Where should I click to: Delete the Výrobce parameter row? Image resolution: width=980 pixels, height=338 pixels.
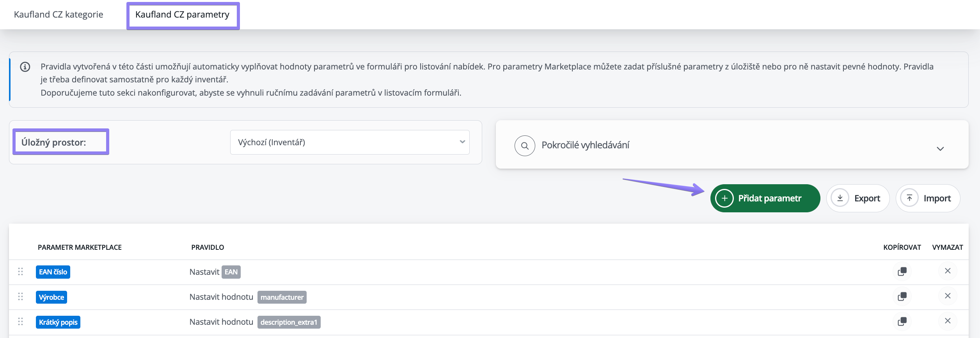[948, 296]
